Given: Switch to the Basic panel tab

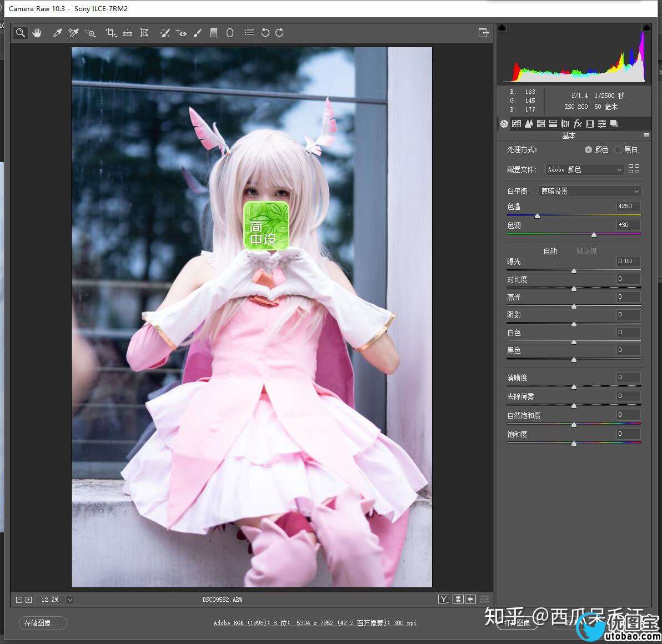Looking at the screenshot, I should tap(504, 124).
